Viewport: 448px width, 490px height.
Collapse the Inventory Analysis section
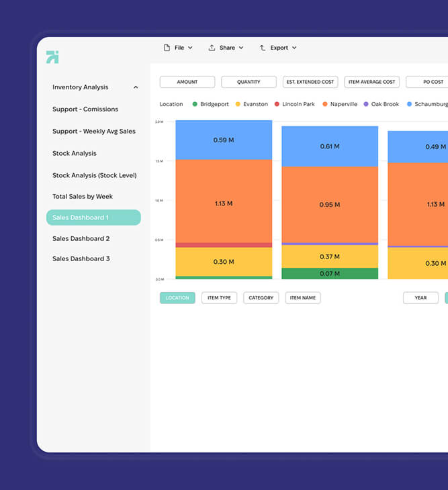pyautogui.click(x=136, y=87)
